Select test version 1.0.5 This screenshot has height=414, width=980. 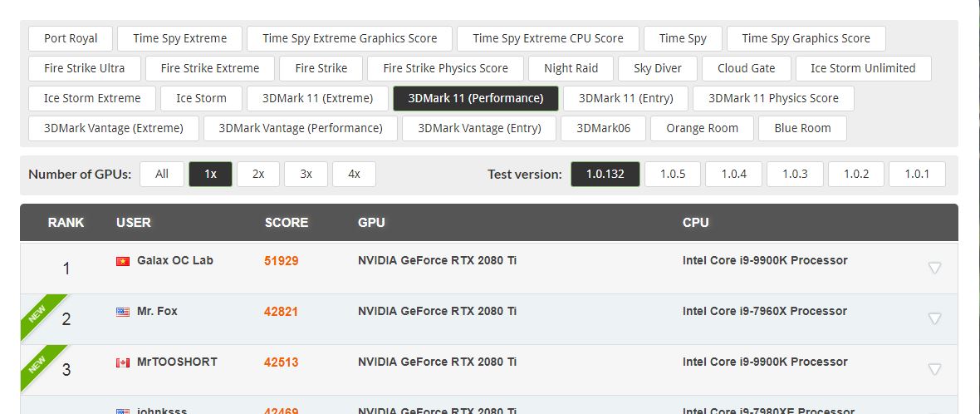[673, 174]
